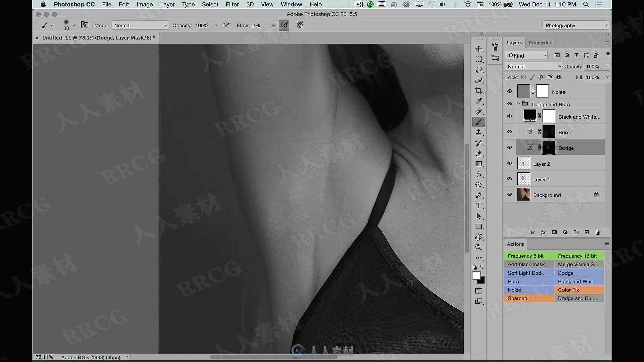Screen dimensions: 644x362
Task: Hide the Dodge layer
Action: (x=509, y=147)
